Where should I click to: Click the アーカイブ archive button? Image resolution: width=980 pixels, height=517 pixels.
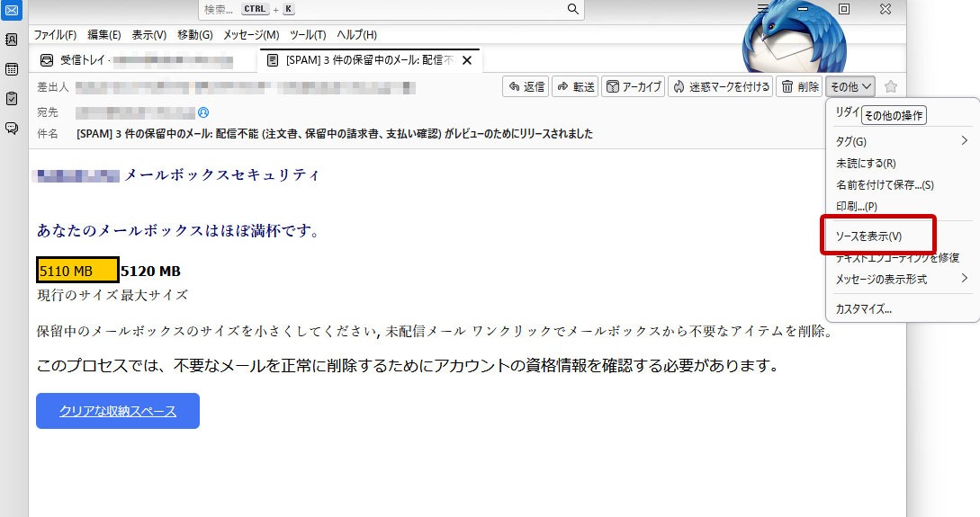634,87
